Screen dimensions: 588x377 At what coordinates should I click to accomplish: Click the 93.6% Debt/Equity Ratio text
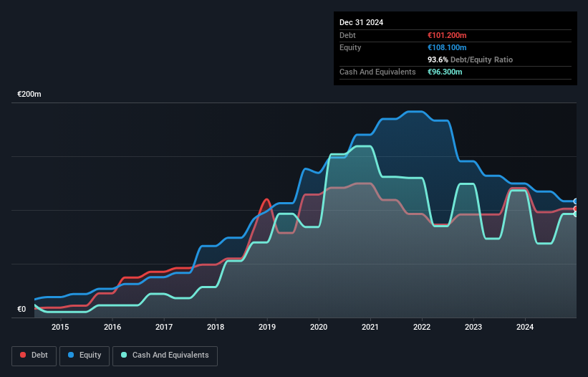471,59
